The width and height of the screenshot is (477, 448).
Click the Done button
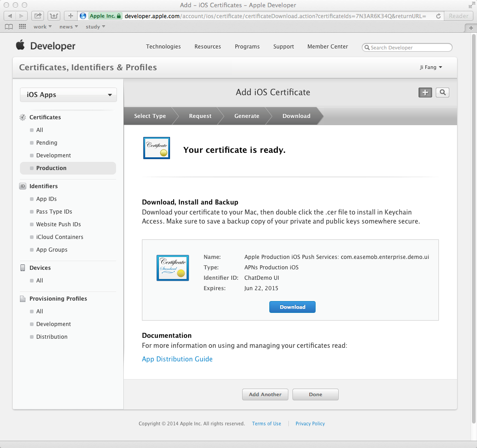click(x=316, y=394)
